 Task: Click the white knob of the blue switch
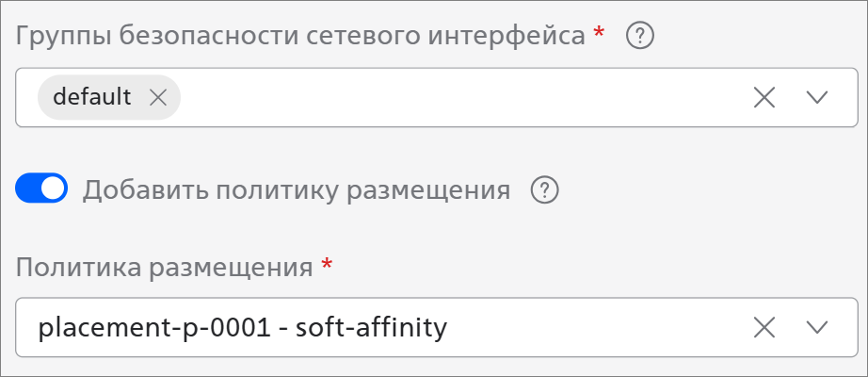coord(54,189)
